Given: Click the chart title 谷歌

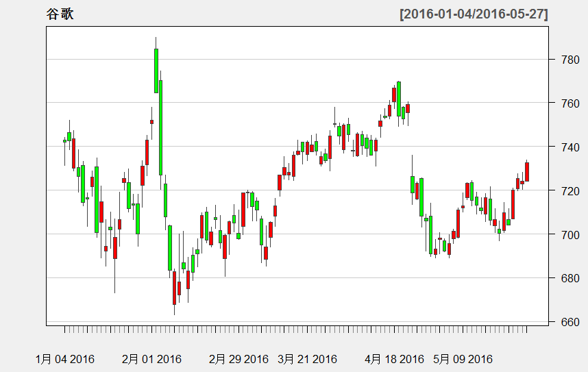Looking at the screenshot, I should click(x=60, y=14).
